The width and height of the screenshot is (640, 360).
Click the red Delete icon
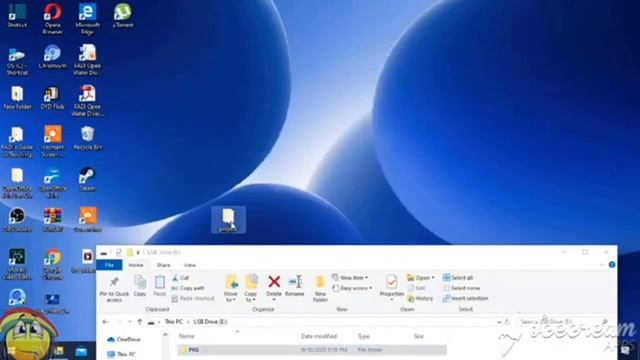[274, 281]
